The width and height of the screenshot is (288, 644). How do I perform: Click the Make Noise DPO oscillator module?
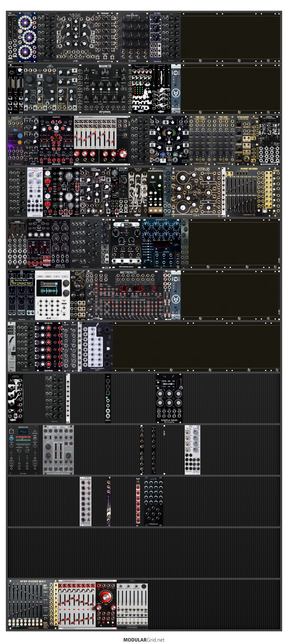(50, 89)
